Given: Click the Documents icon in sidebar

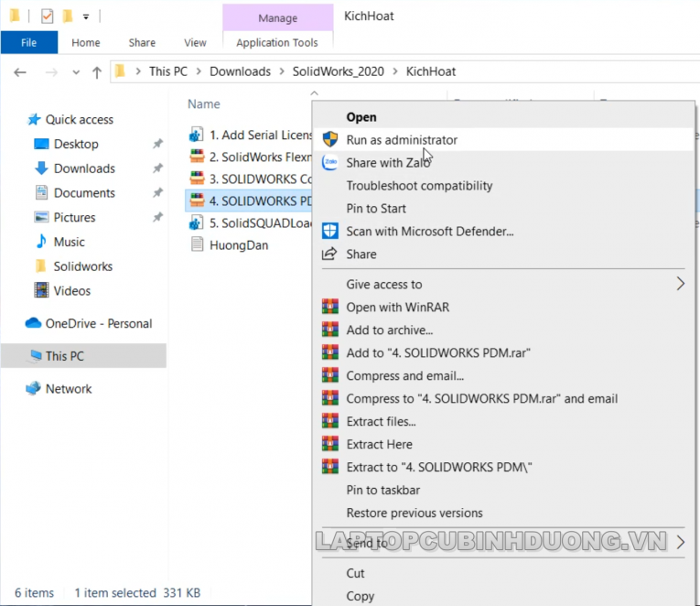Looking at the screenshot, I should pos(41,192).
